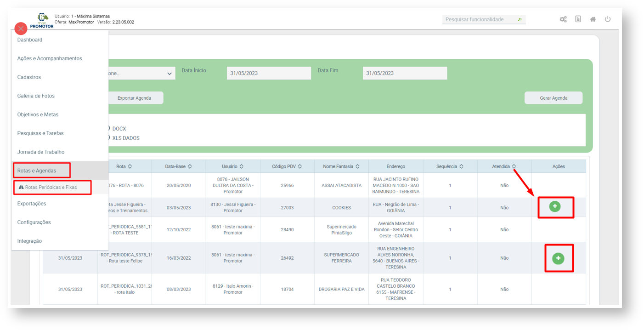Click the search magnifier icon
This screenshot has height=330, width=644.
[x=520, y=20]
